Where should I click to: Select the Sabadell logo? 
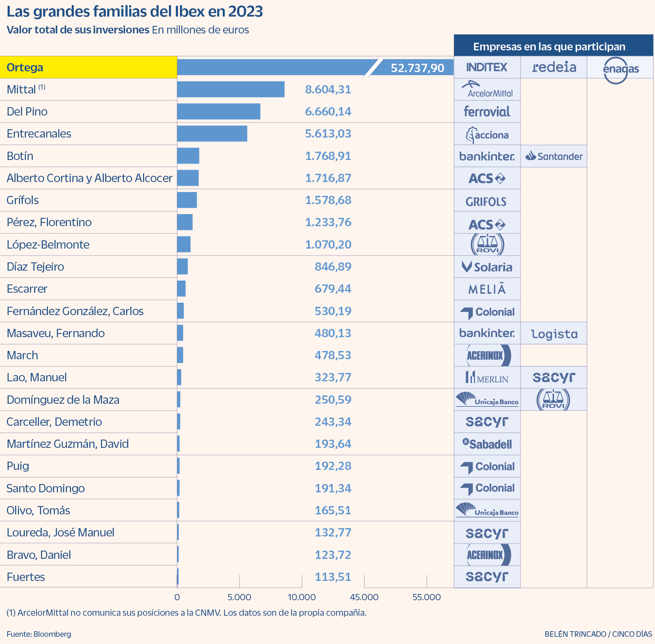[487, 444]
